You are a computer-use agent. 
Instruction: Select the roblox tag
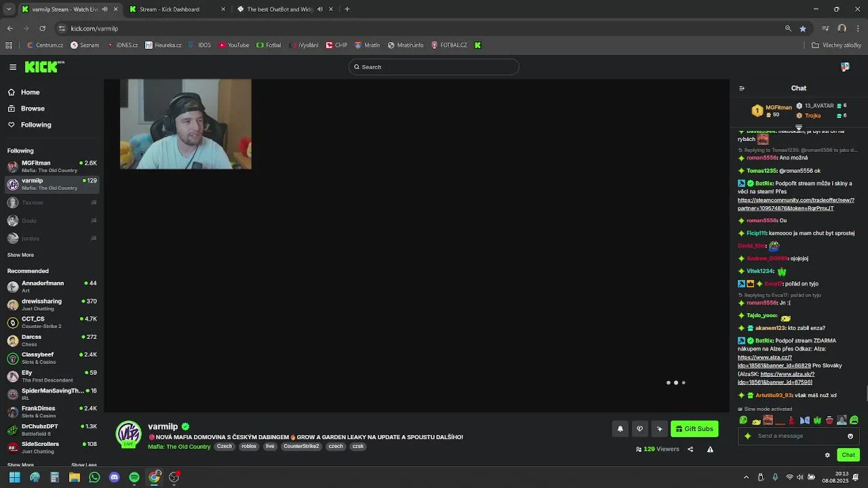point(249,447)
